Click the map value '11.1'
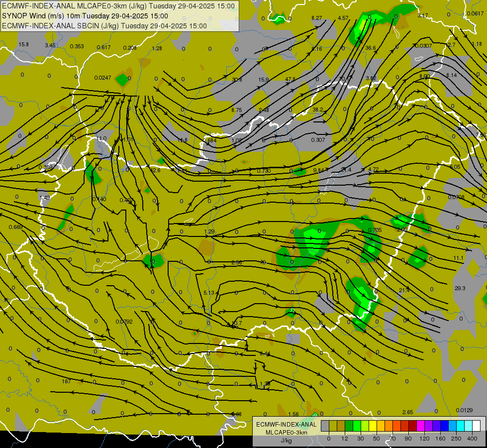 459,258
